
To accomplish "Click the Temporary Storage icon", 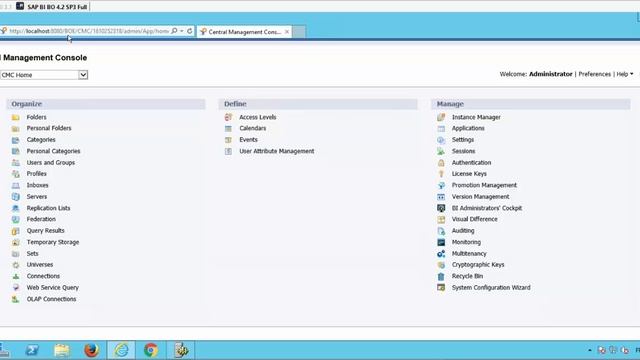I will tap(16, 242).
